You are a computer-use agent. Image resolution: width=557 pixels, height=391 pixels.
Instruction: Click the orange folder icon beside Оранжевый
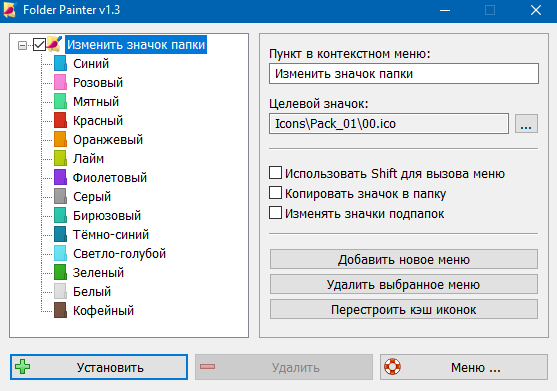tap(60, 140)
